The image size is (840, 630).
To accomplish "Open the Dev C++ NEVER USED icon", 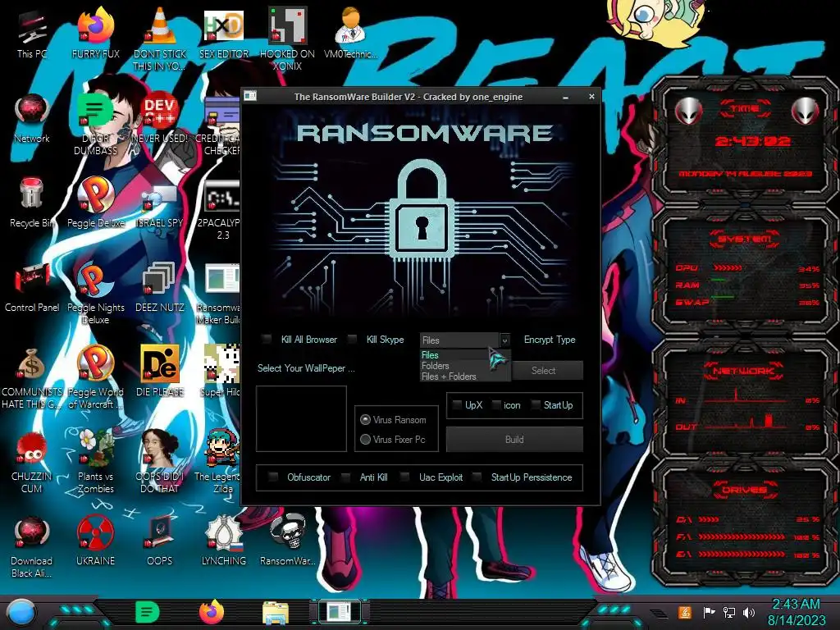I will (x=160, y=118).
